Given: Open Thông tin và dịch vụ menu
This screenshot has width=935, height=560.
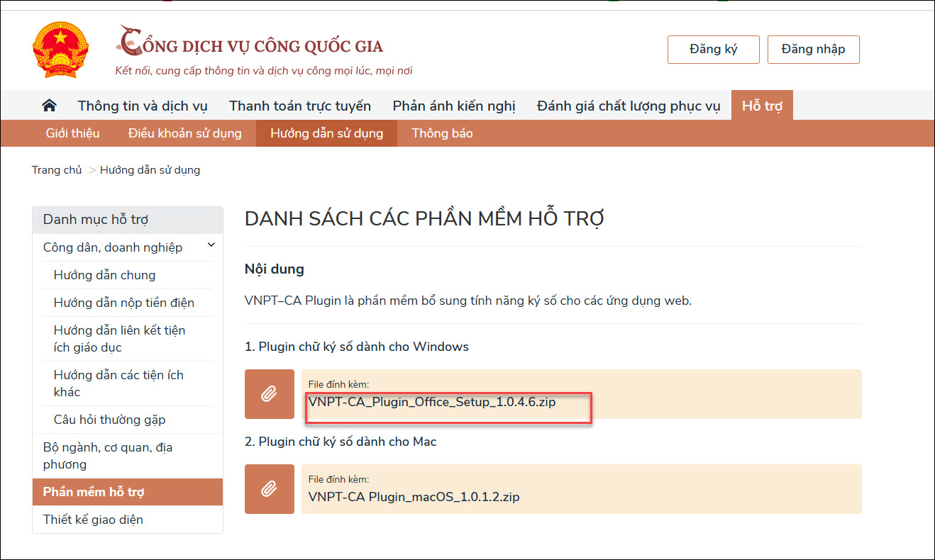Looking at the screenshot, I should pyautogui.click(x=143, y=106).
